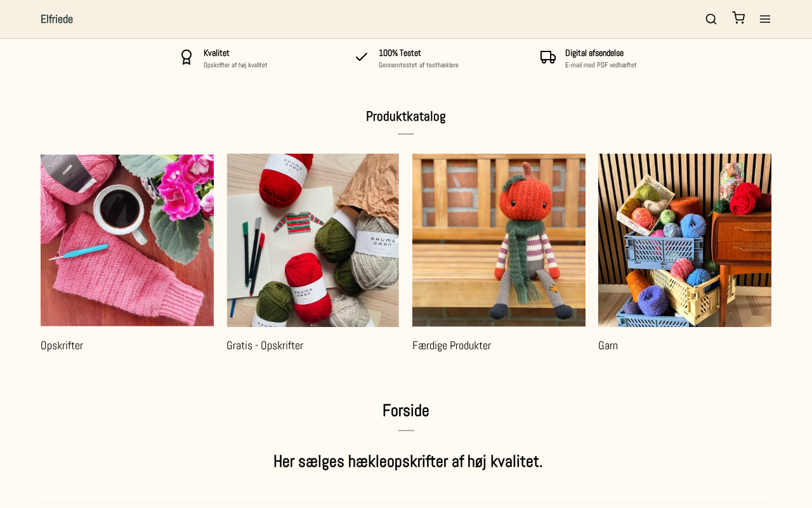Open the search magnifier icon

tap(711, 19)
